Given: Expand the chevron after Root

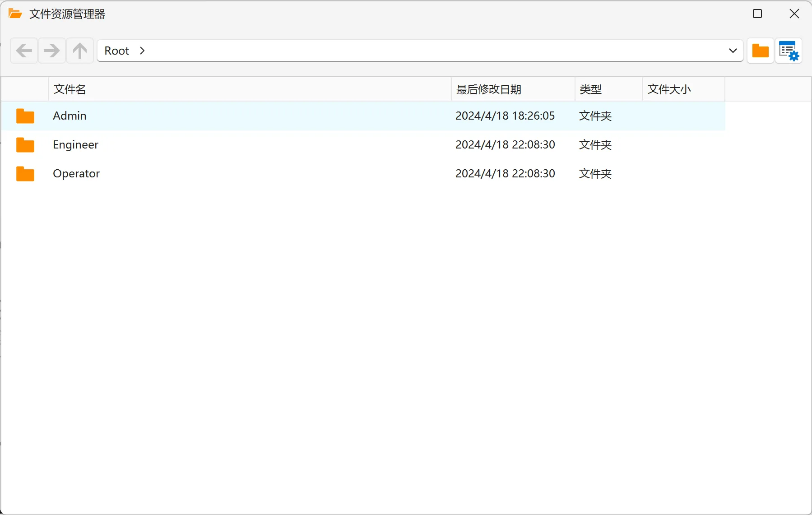Looking at the screenshot, I should (x=142, y=51).
